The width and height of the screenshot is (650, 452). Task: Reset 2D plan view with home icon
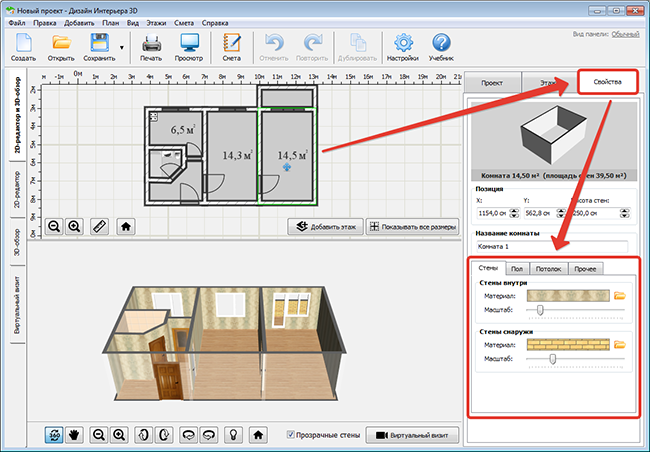point(126,226)
